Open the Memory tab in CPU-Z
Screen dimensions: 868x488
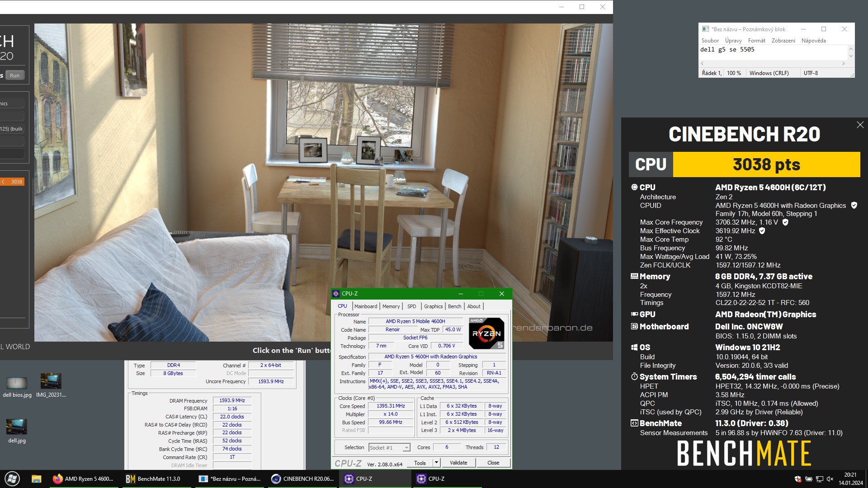pos(391,306)
